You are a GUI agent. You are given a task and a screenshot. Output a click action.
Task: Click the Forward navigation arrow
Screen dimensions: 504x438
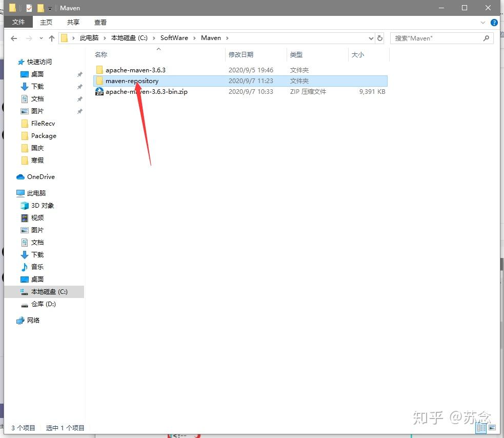[x=29, y=38]
